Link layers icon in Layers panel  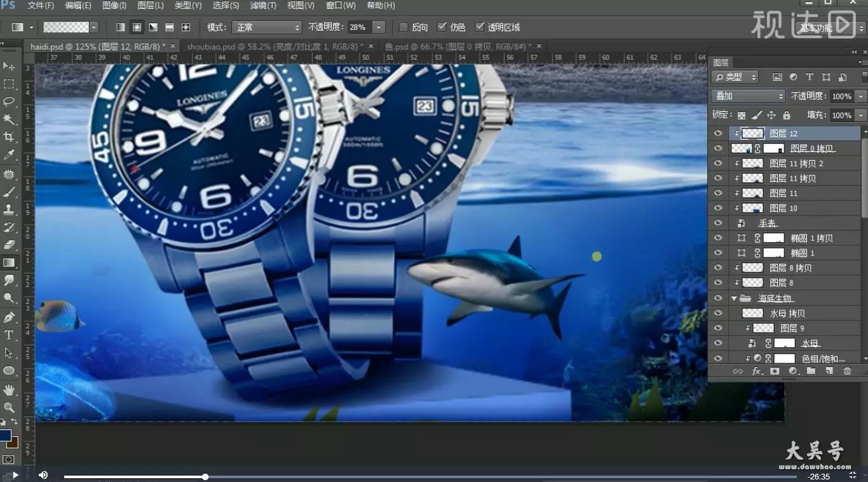(738, 371)
